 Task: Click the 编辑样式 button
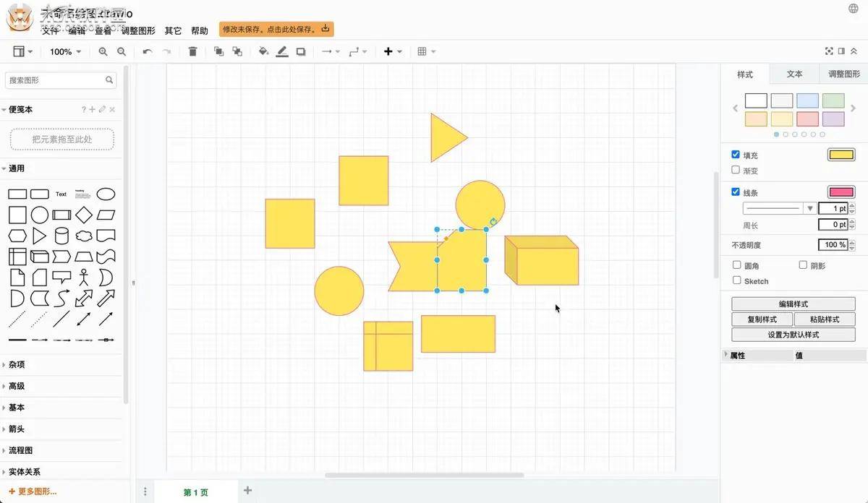(793, 304)
